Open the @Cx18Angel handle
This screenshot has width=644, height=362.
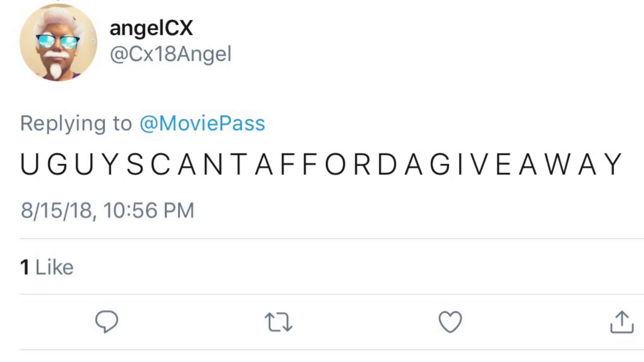coord(171,54)
